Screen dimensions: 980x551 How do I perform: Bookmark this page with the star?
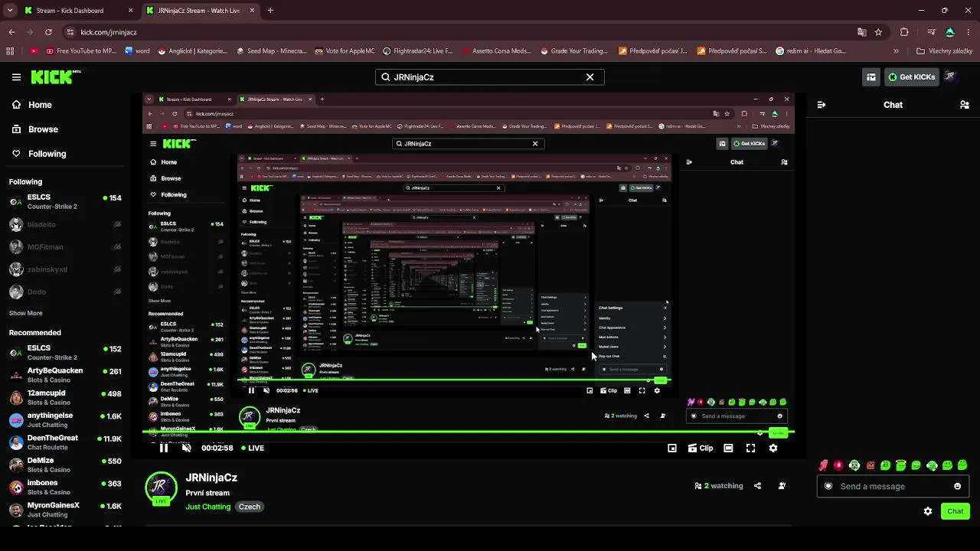click(x=878, y=32)
